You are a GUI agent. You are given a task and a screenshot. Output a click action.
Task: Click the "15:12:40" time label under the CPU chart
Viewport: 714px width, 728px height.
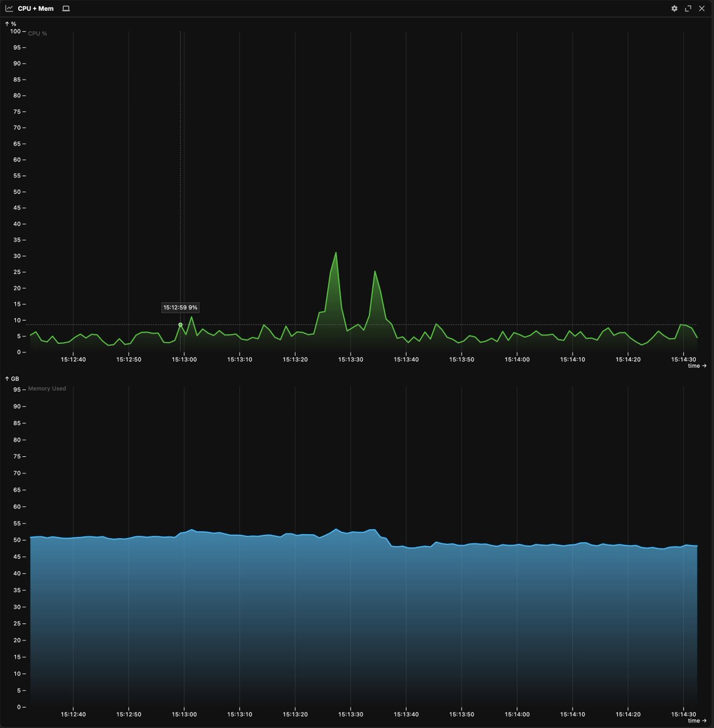click(x=73, y=359)
